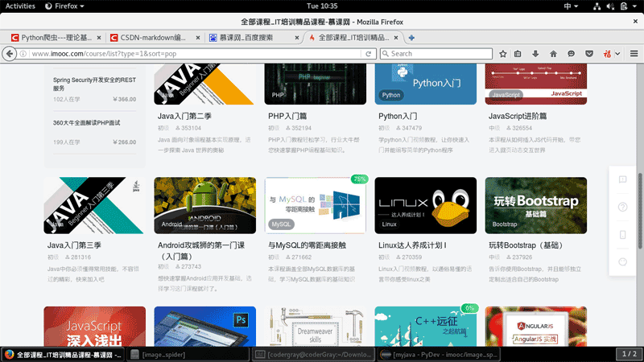Click the search magnifier icon
644x362 pixels.
[x=386, y=54]
